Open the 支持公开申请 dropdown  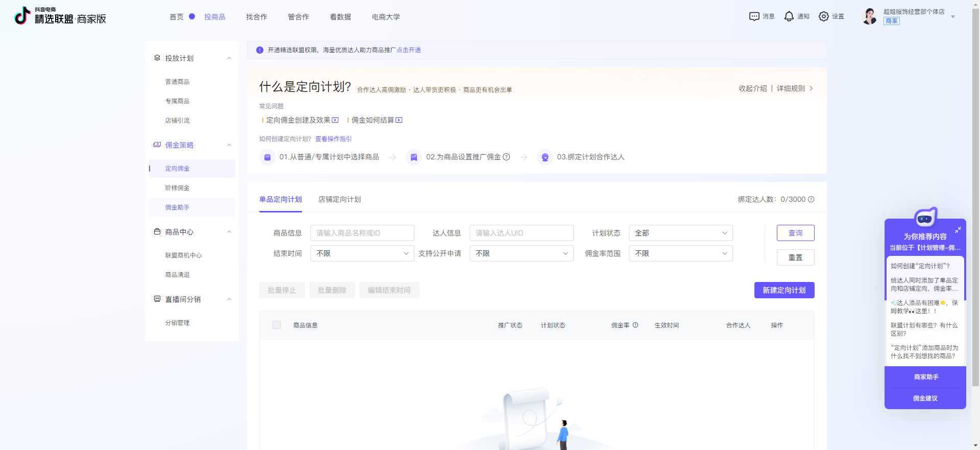pyautogui.click(x=521, y=253)
